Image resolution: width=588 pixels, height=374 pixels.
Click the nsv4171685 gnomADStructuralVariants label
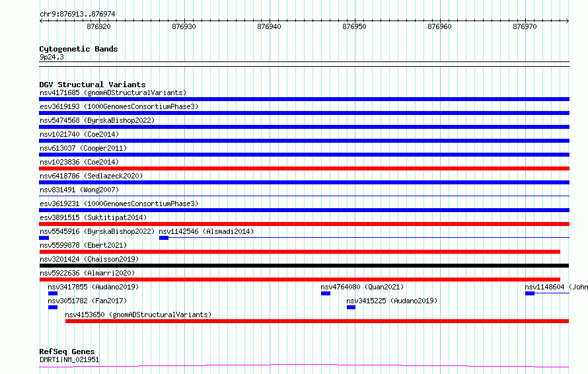113,93
